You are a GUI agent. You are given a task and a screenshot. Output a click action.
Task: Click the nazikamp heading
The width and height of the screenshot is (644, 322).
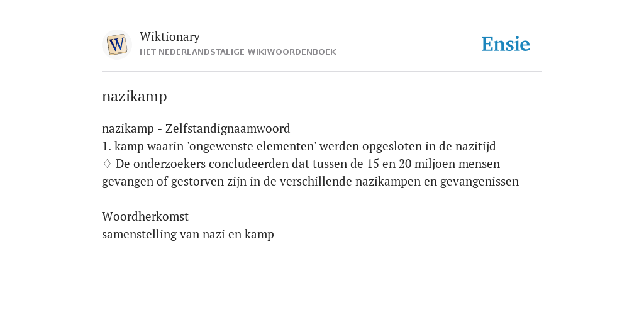tap(135, 96)
